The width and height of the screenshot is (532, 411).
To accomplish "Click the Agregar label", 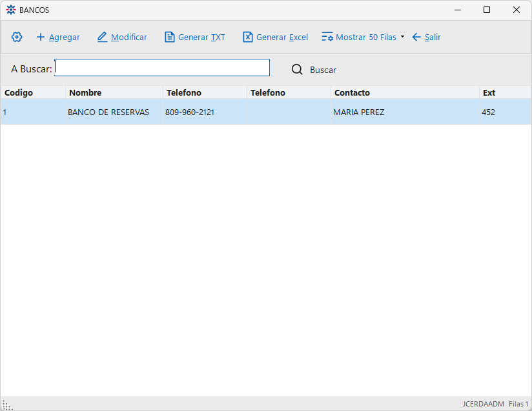I will tap(65, 37).
